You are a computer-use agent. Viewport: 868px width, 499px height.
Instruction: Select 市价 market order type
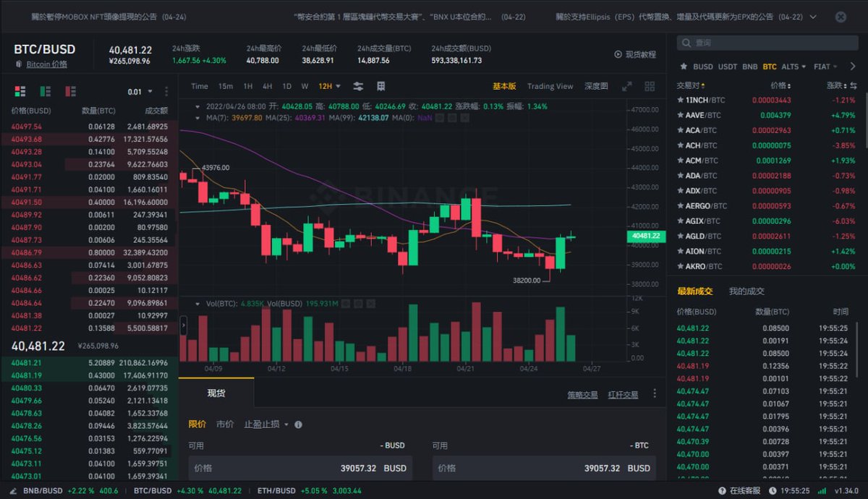225,425
